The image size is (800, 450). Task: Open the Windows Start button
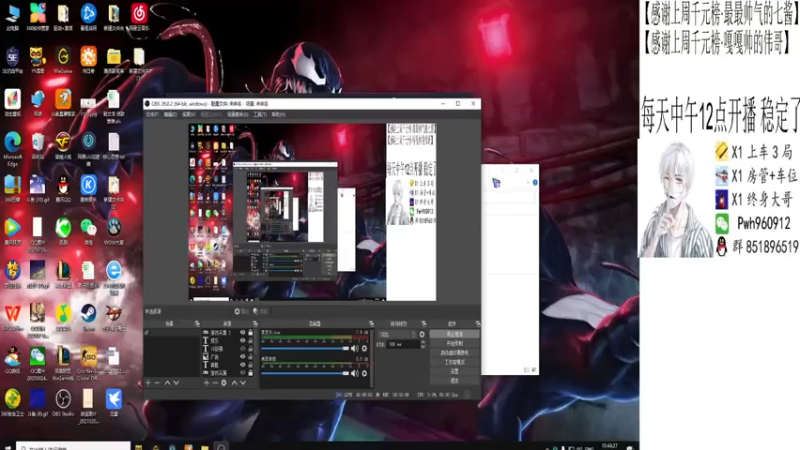tap(7, 447)
